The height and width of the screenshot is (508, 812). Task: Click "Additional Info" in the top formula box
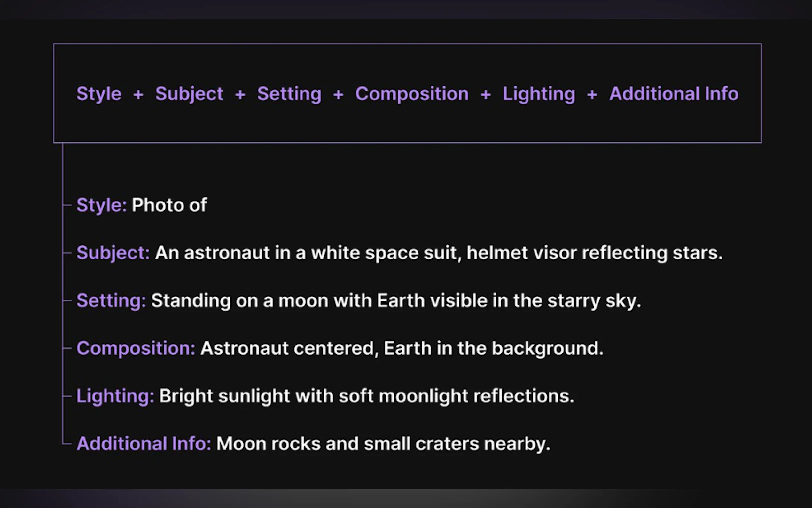point(674,94)
